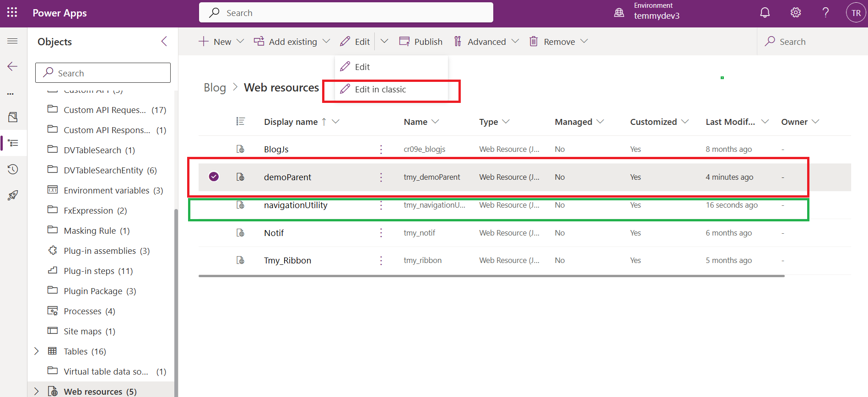
Task: Choose Edit from the dropdown menu
Action: [x=392, y=67]
